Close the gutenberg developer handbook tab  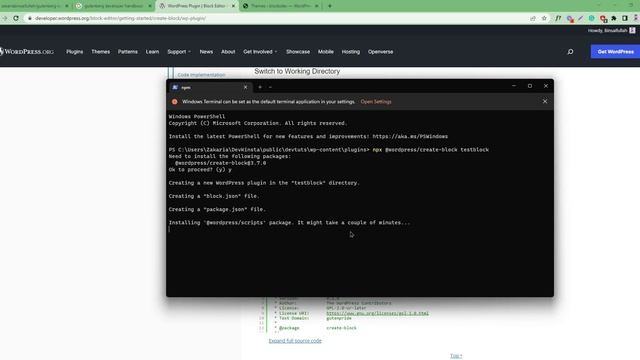tap(150, 6)
